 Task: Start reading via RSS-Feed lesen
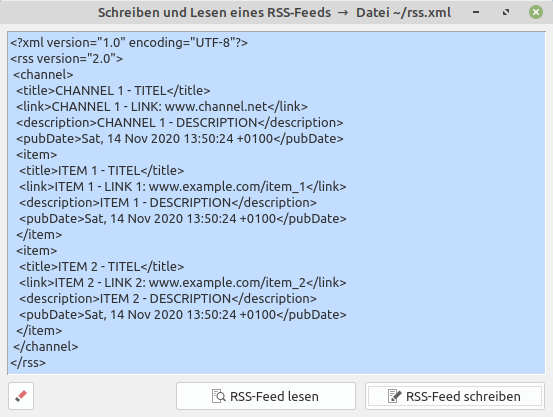tap(266, 396)
